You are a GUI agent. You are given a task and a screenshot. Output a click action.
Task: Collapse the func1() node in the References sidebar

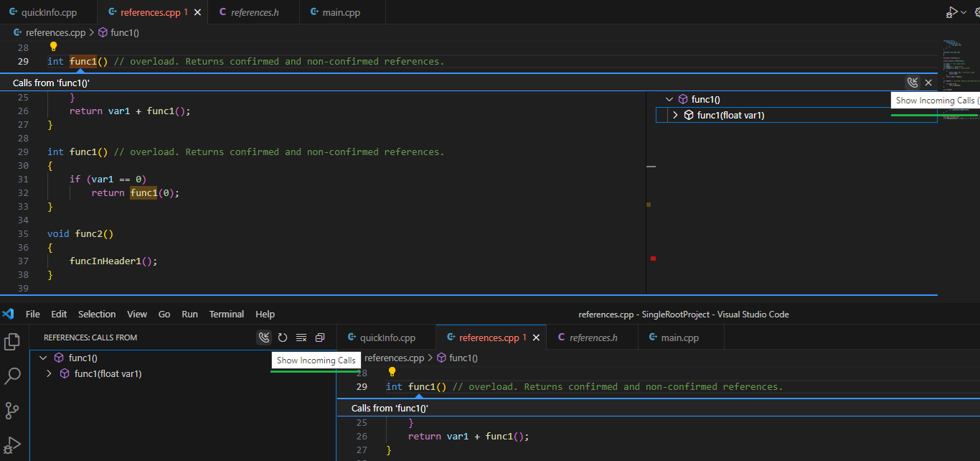[x=43, y=358]
